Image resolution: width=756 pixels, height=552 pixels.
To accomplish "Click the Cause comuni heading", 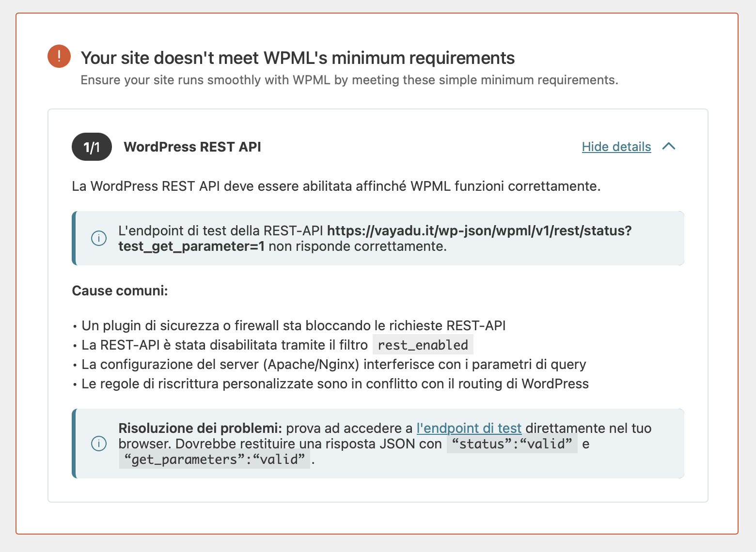I will pyautogui.click(x=120, y=291).
